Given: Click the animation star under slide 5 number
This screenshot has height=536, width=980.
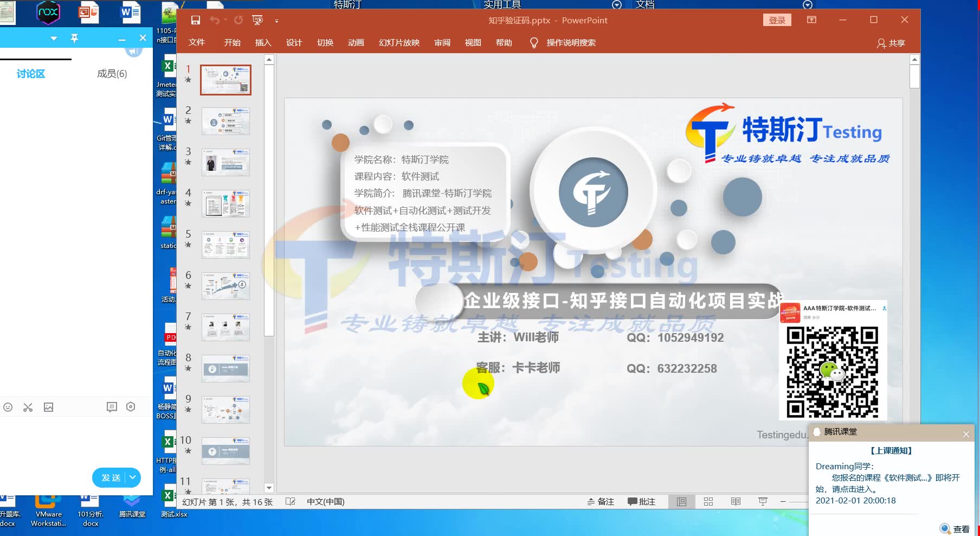Looking at the screenshot, I should (188, 245).
